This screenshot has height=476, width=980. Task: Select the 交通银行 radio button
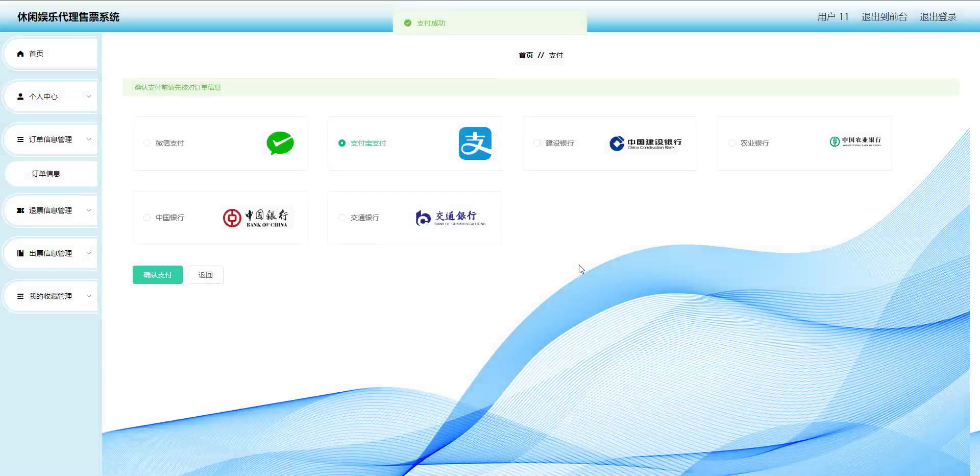pos(342,218)
